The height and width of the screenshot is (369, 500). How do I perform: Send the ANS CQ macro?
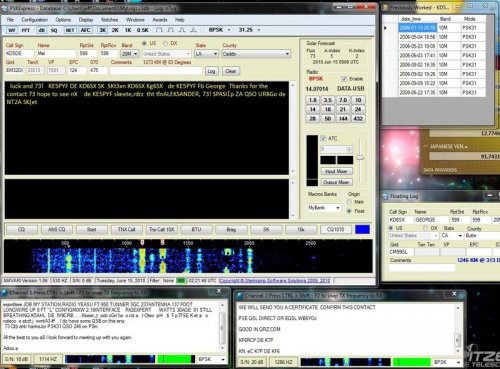point(57,230)
